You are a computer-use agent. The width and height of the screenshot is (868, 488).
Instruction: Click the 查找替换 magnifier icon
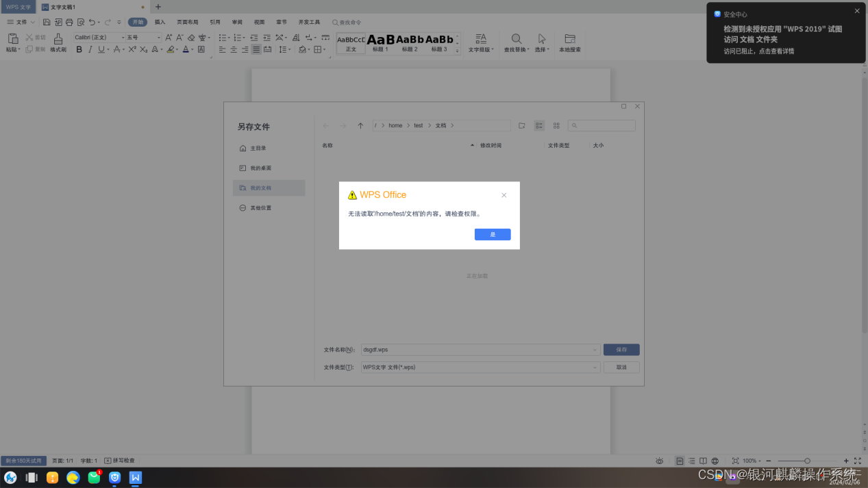pos(517,39)
